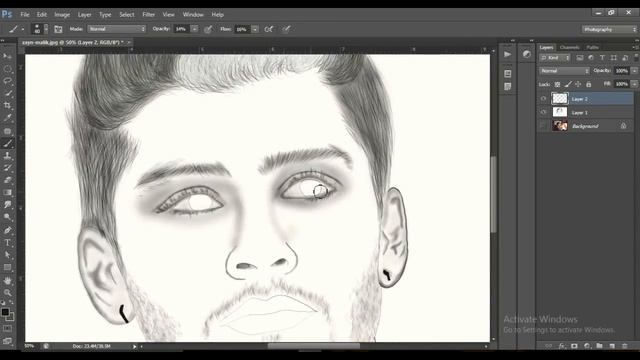Select the Horizontal Type tool
This screenshot has width=640, height=360.
[7, 242]
